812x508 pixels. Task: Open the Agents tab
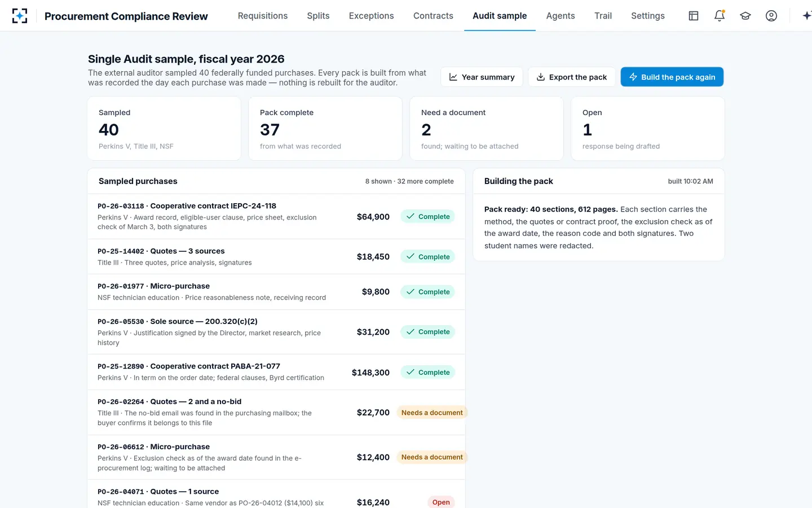coord(561,16)
